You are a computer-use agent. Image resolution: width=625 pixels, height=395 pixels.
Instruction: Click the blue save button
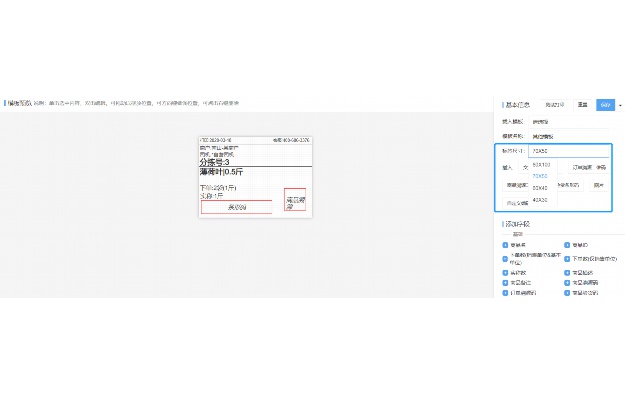tap(605, 105)
